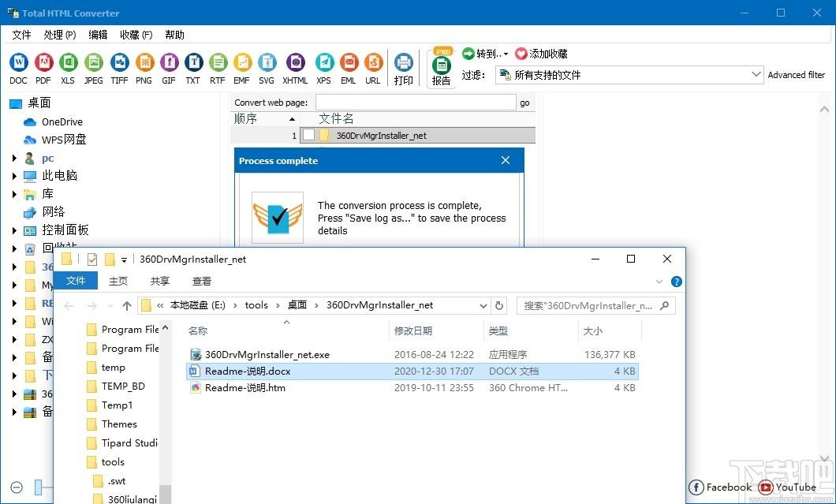Toggle Explorer quick-access properties checkmark icon
Viewport: 836px width, 504px height.
[92, 259]
